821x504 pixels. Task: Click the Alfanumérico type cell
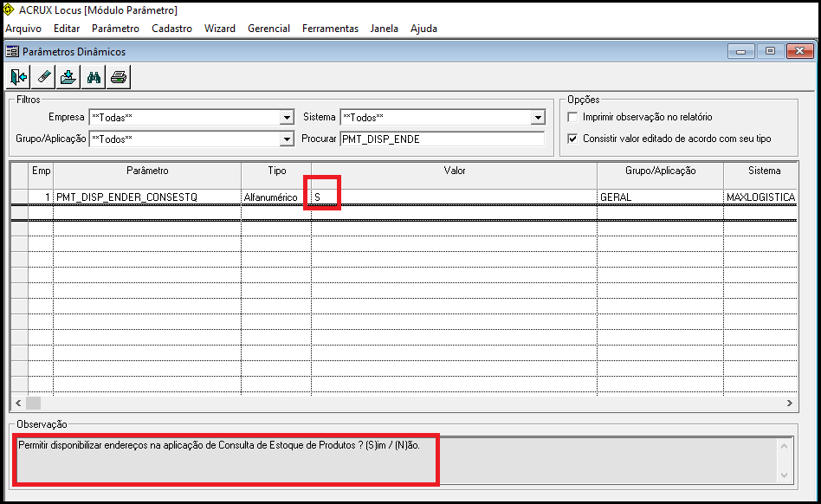276,197
